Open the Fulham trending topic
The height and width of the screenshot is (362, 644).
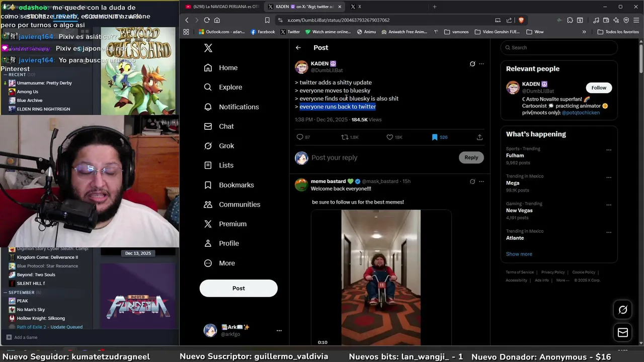coord(515,155)
